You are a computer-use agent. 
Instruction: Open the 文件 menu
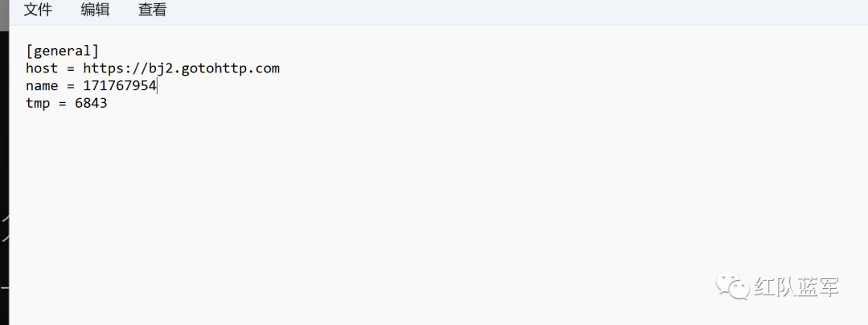tap(38, 10)
